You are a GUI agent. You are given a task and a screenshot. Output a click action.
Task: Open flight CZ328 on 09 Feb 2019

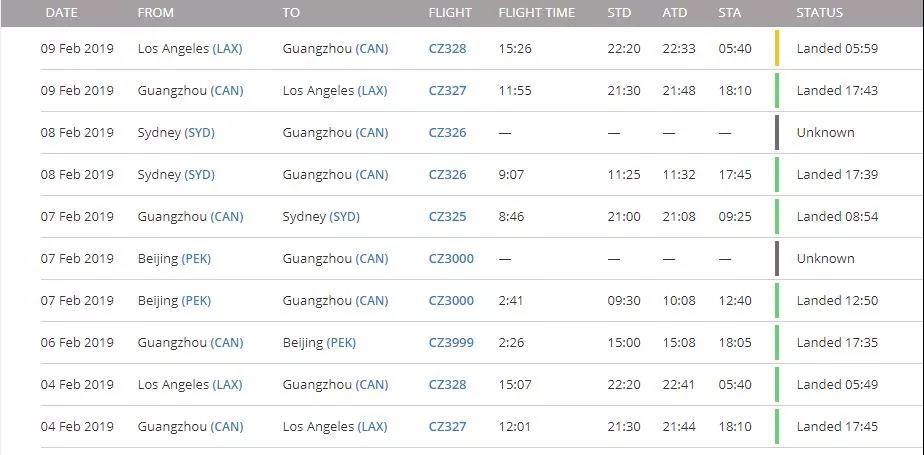(x=447, y=48)
